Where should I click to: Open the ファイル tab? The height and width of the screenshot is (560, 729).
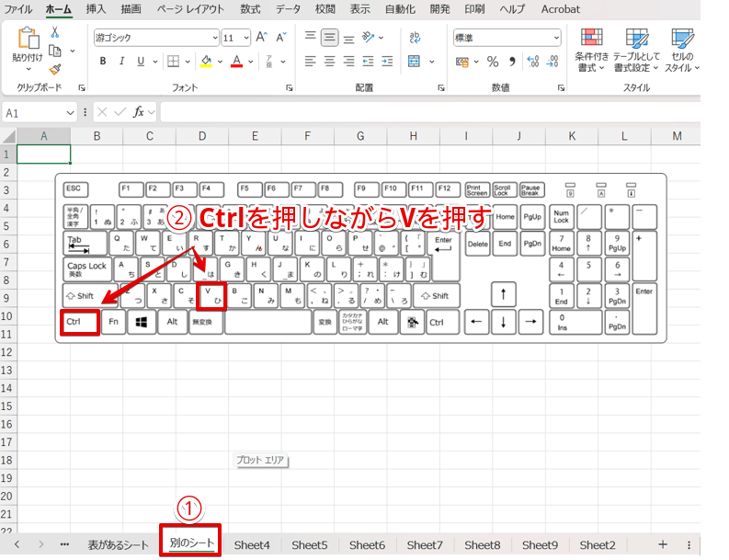click(17, 9)
